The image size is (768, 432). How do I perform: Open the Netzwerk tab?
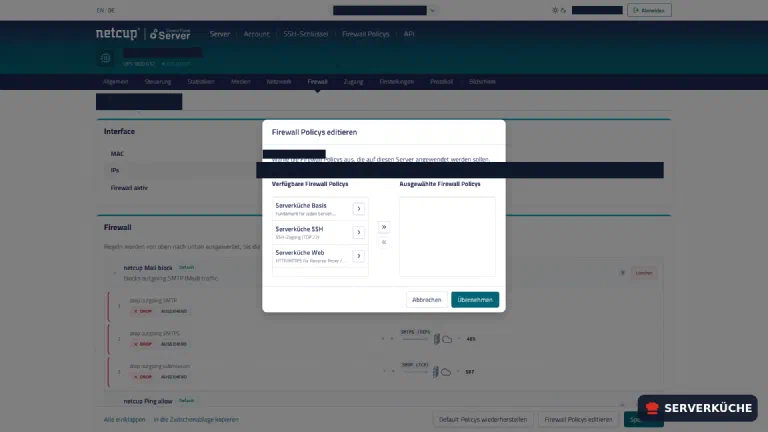coord(279,82)
